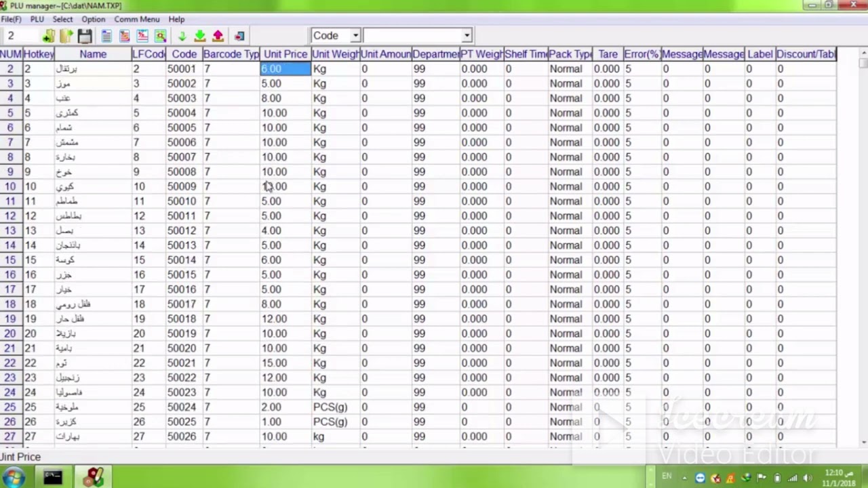The image size is (868, 488).
Task: Open the Code search-field dropdown
Action: click(x=355, y=36)
